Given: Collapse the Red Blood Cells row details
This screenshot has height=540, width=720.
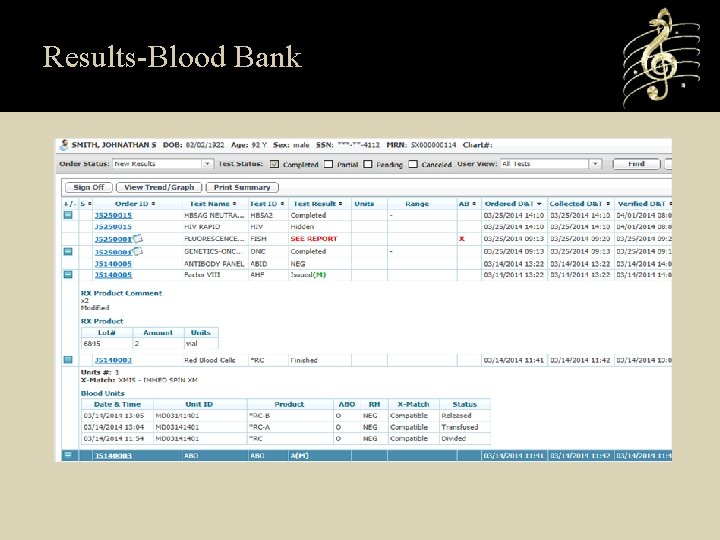Looking at the screenshot, I should (x=68, y=360).
